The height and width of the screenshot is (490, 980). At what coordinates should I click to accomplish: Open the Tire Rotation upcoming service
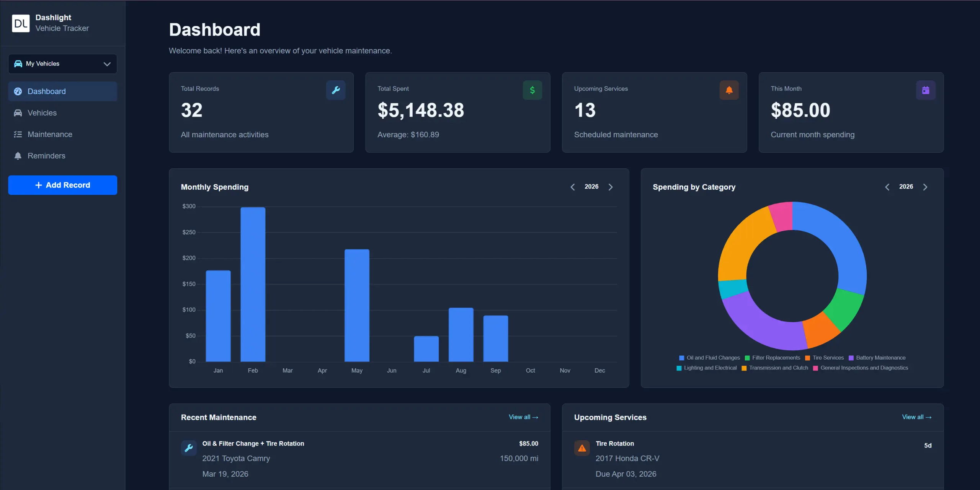(x=753, y=459)
